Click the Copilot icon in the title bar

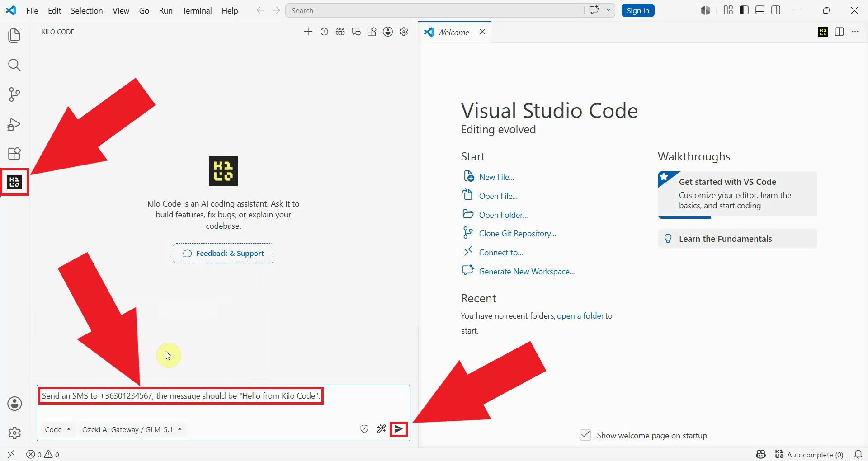pyautogui.click(x=706, y=10)
